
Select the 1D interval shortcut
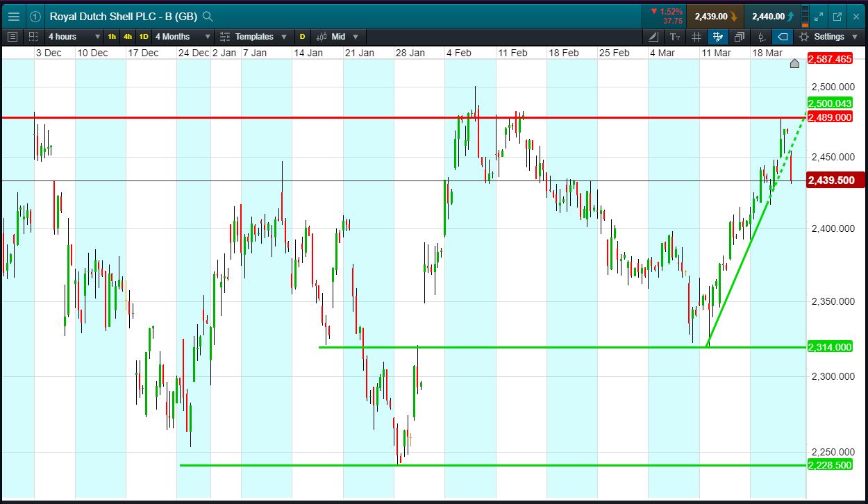tap(144, 36)
